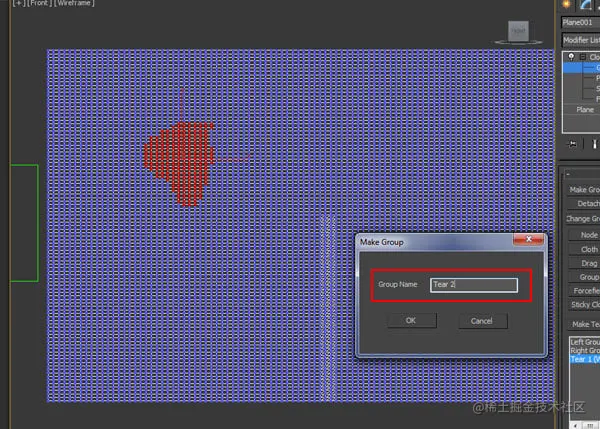Click the red selected vertex cluster
600x429 pixels.
pyautogui.click(x=179, y=163)
